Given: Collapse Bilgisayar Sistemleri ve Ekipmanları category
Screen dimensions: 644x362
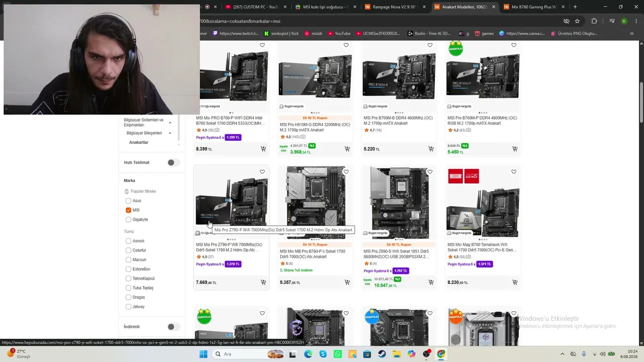Looking at the screenshot, I should (x=170, y=123).
